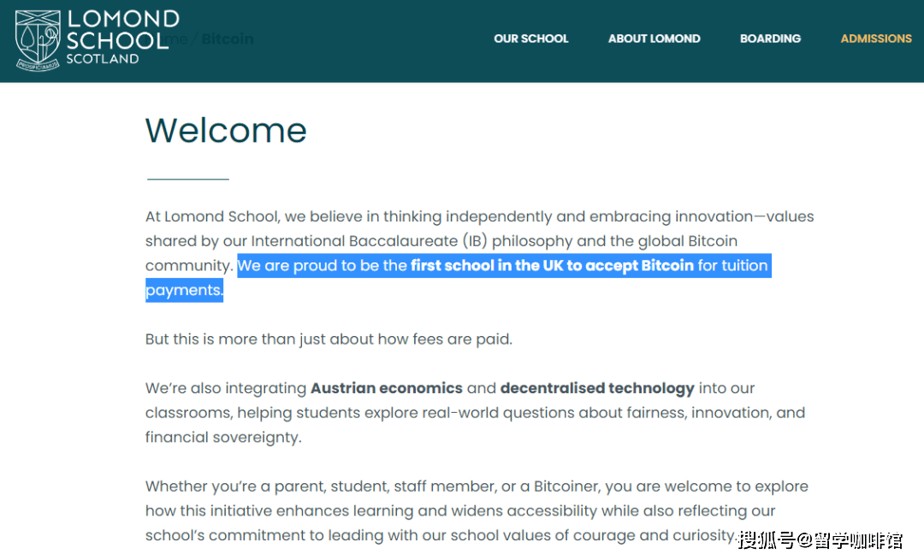Click the Bitcoin breadcrumb link
This screenshot has width=924, height=560.
[228, 38]
